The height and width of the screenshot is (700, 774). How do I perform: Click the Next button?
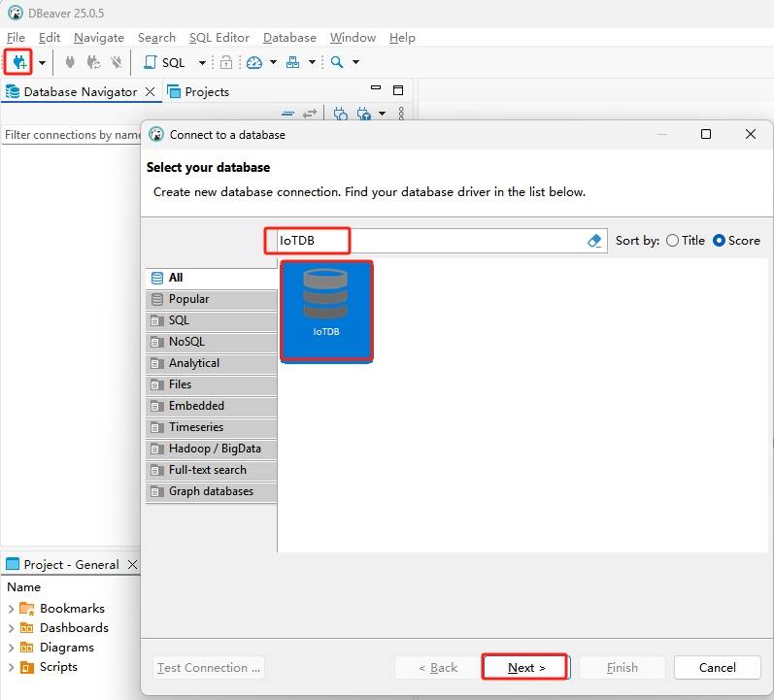tap(525, 667)
